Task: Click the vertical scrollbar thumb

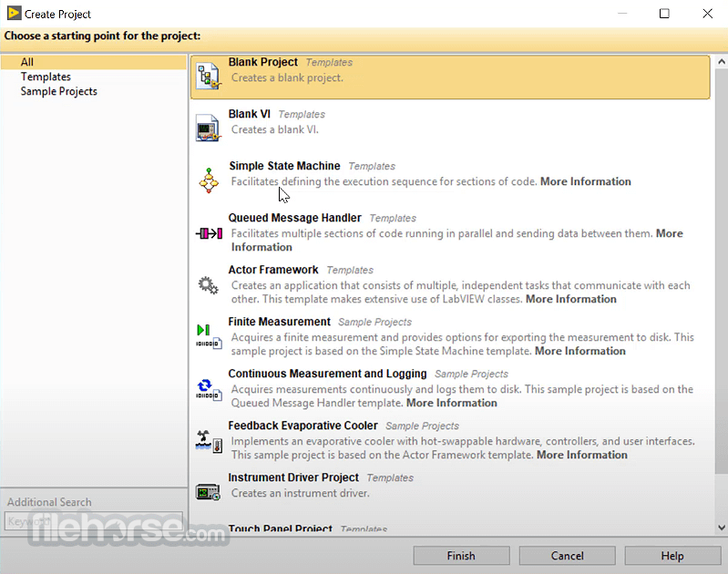Action: click(x=722, y=272)
